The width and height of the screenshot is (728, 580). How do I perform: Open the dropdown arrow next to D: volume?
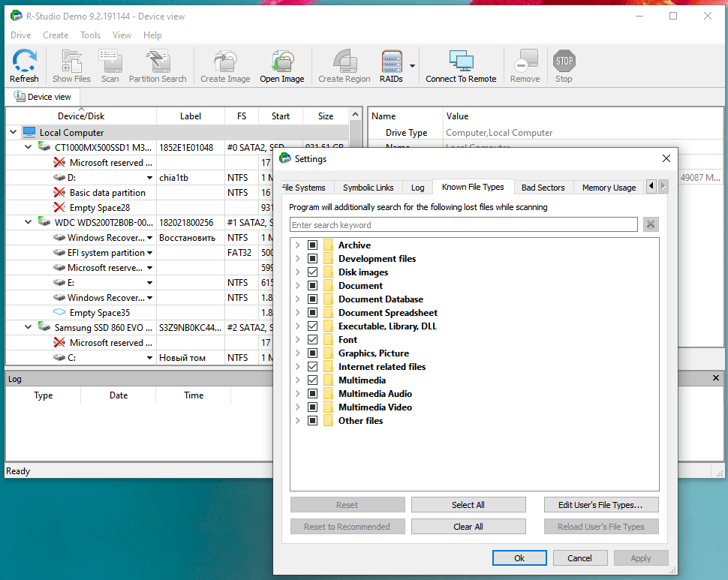tap(149, 178)
